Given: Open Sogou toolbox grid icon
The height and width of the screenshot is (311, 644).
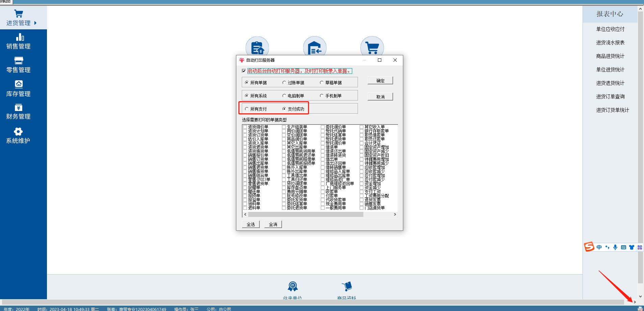Looking at the screenshot, I should (640, 247).
